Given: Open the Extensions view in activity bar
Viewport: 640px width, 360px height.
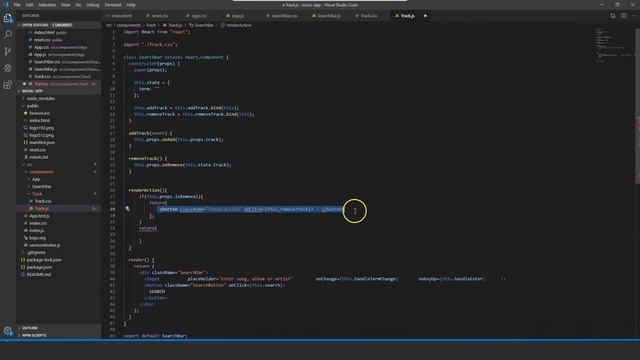Looking at the screenshot, I should (8, 85).
